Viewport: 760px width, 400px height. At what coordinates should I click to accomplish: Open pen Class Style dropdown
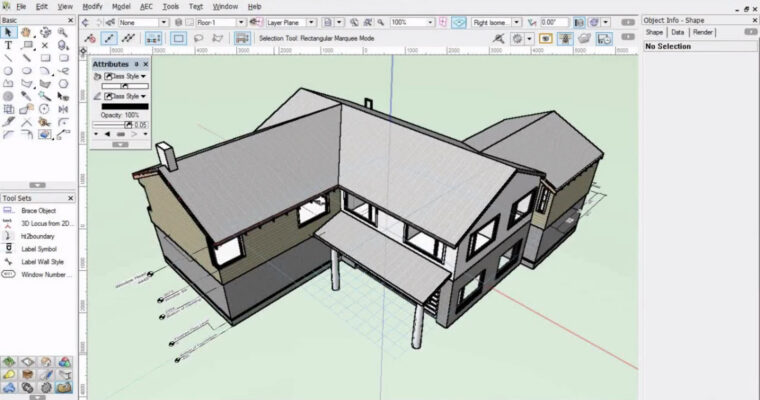(125, 96)
